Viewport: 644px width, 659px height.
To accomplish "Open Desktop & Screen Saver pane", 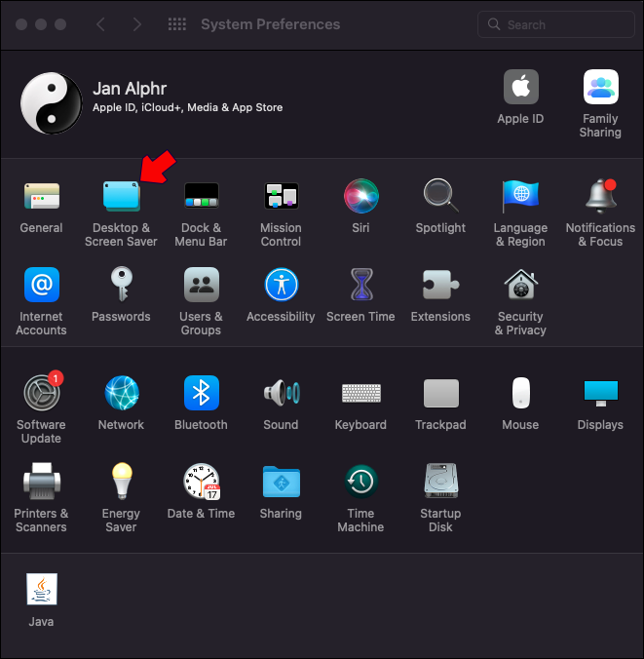I will click(122, 196).
